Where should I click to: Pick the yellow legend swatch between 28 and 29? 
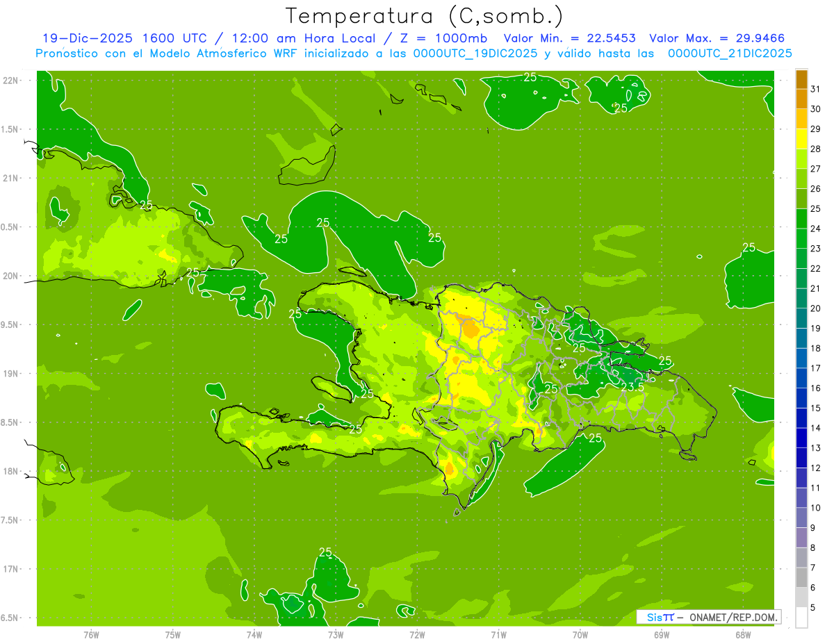pyautogui.click(x=801, y=139)
